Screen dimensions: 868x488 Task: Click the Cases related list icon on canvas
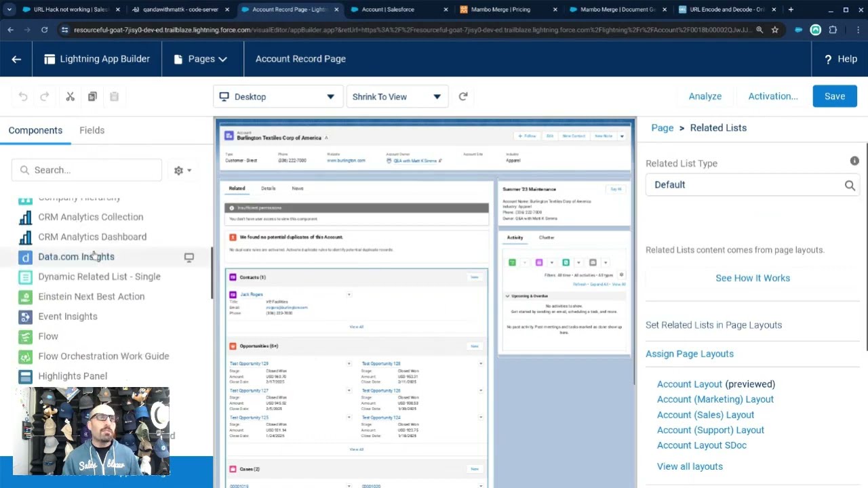click(233, 469)
